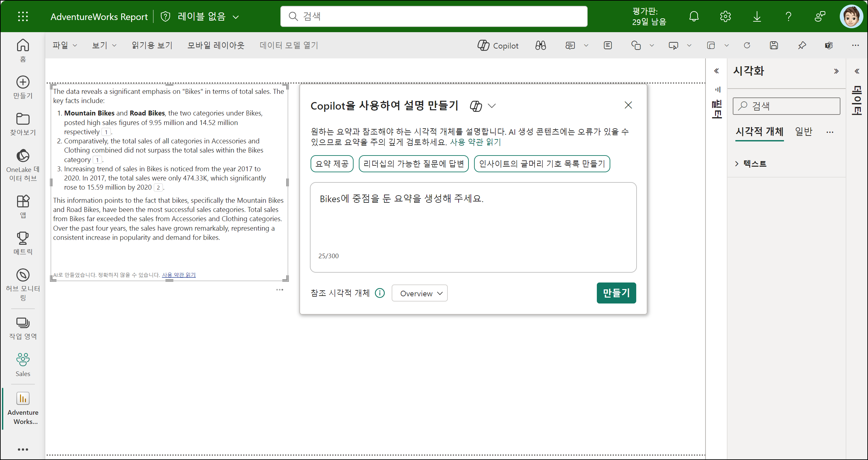Click the pin to dashboard icon

coord(802,46)
